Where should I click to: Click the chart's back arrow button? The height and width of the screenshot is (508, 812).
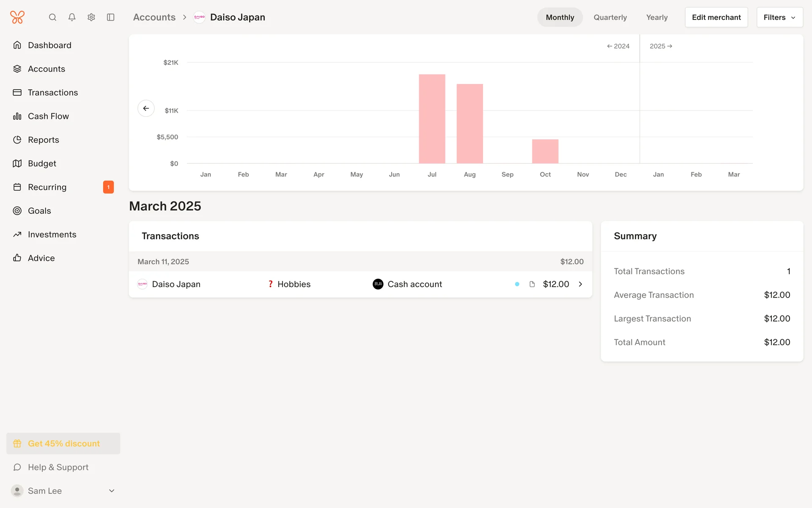(x=146, y=108)
